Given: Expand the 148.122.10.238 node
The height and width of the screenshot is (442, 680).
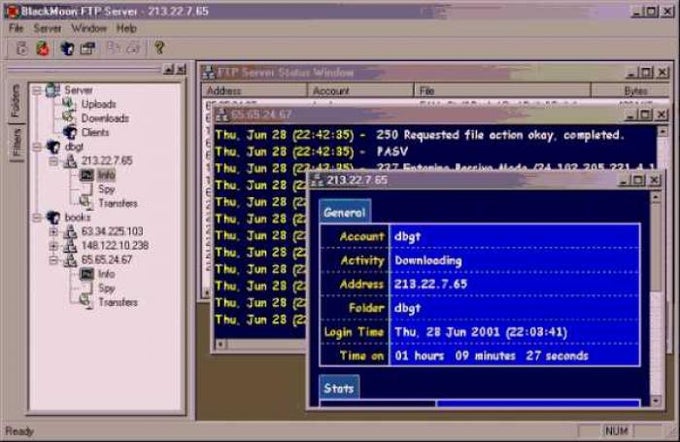Looking at the screenshot, I should click(x=53, y=246).
